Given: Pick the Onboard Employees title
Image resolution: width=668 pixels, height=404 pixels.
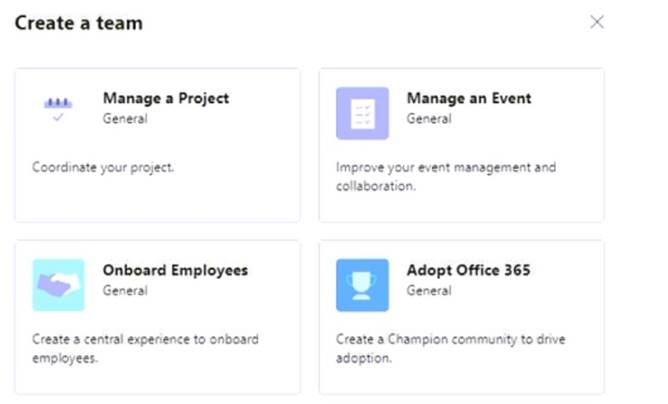Looking at the screenshot, I should (x=175, y=270).
